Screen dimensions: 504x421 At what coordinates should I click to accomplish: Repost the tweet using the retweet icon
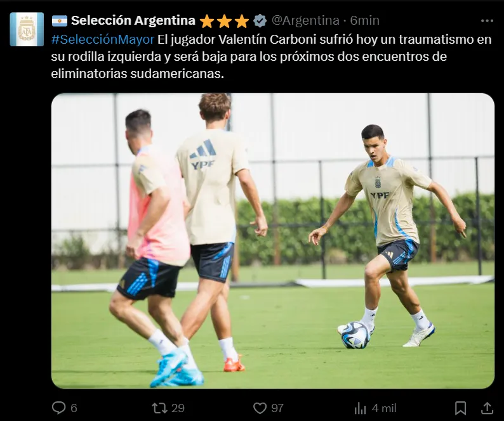click(x=159, y=408)
